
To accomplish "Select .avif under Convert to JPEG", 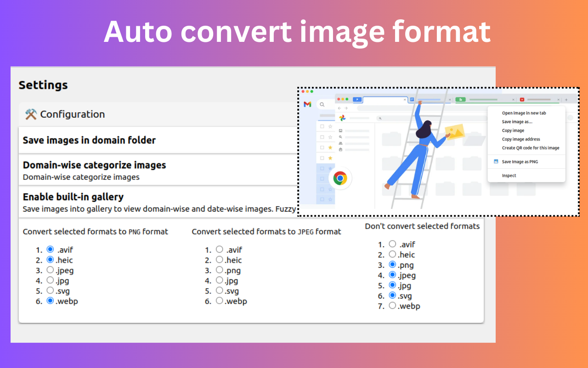I will coord(220,249).
